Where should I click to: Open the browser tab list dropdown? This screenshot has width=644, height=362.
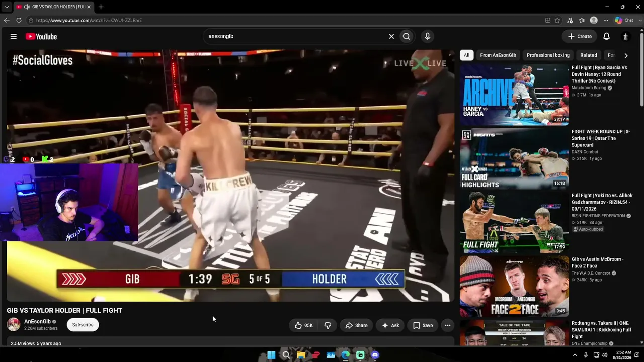click(7, 7)
